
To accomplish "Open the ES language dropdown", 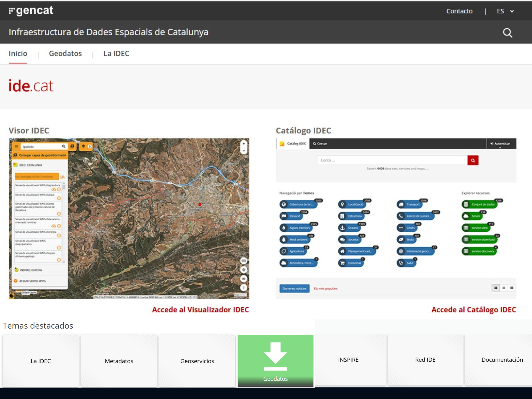I will click(x=505, y=11).
